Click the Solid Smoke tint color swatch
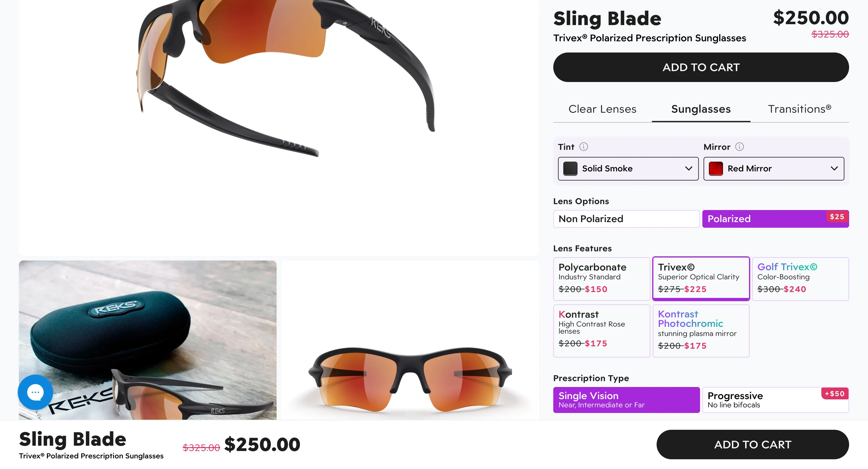 point(570,168)
